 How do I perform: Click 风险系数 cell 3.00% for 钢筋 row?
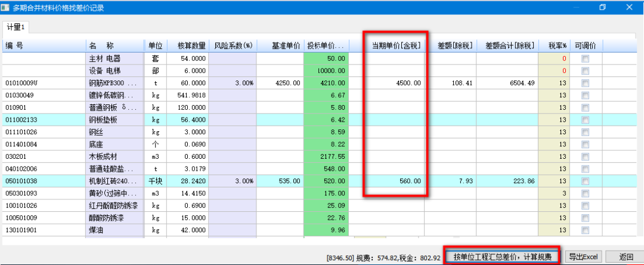(x=233, y=83)
